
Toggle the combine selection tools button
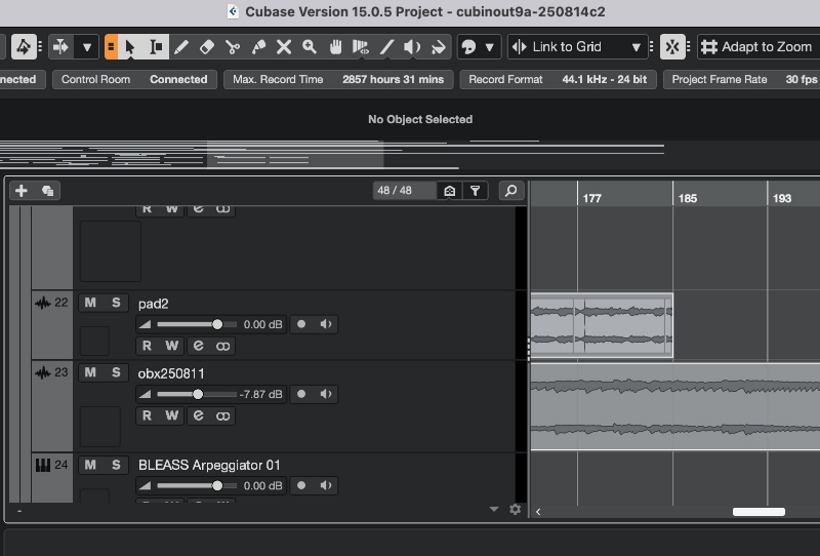pos(111,47)
